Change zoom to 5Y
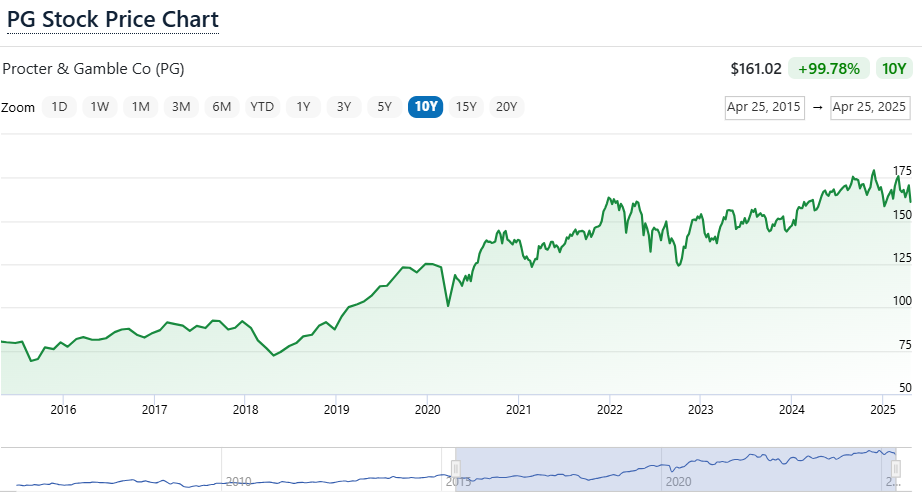This screenshot has height=492, width=922. point(385,107)
